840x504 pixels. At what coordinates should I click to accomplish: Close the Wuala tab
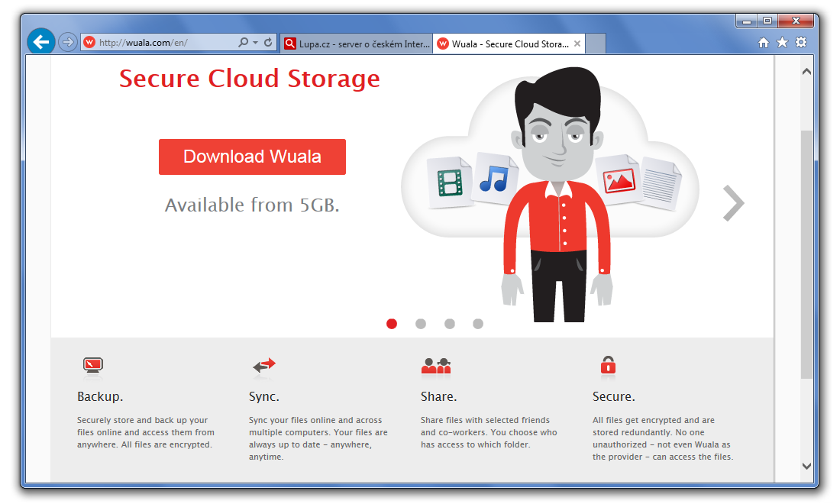click(577, 44)
